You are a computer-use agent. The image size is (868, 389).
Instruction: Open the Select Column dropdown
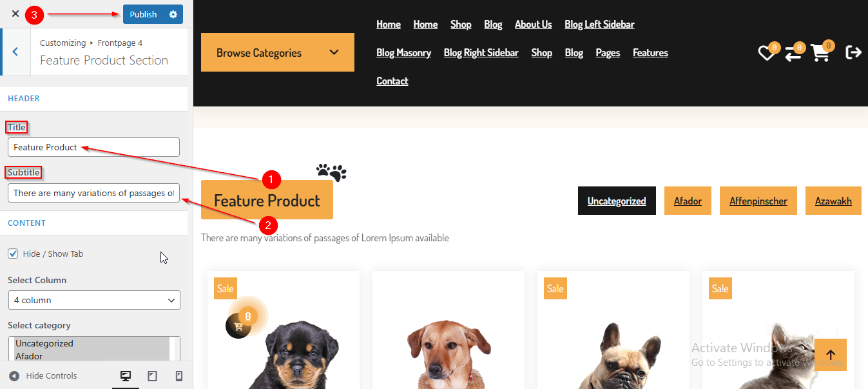click(94, 300)
